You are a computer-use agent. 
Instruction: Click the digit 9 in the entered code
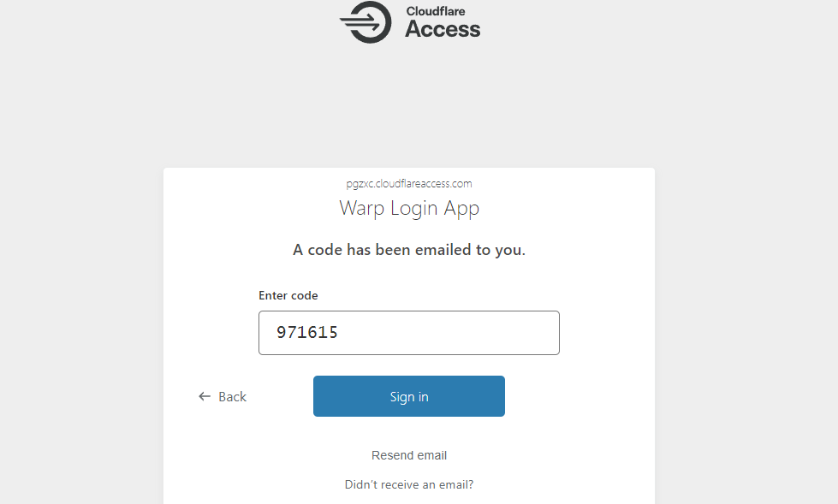coord(281,333)
